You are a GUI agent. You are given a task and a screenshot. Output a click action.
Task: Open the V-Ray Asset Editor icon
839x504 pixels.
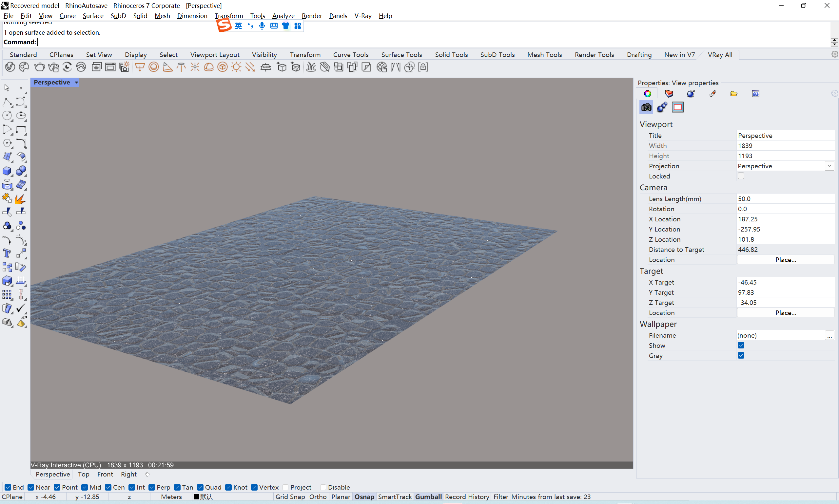coord(10,67)
